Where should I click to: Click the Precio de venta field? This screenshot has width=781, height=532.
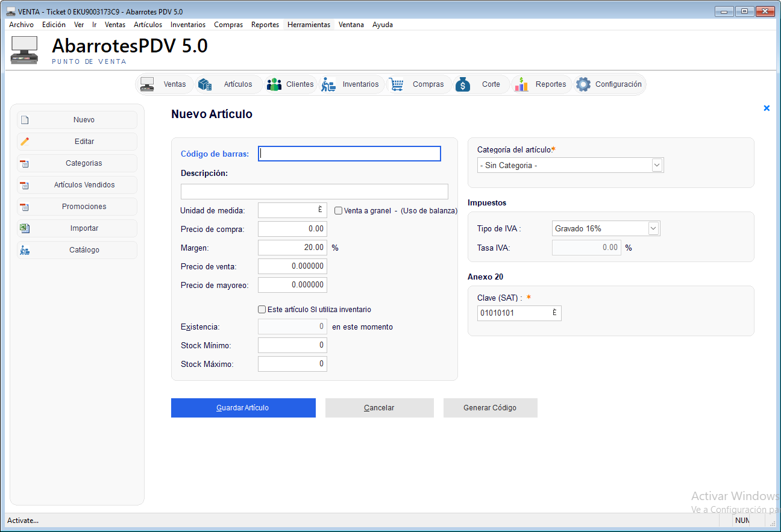292,266
